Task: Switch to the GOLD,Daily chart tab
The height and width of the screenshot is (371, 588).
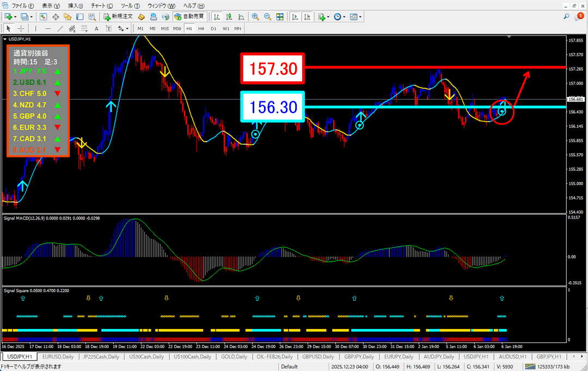Action: [x=234, y=357]
